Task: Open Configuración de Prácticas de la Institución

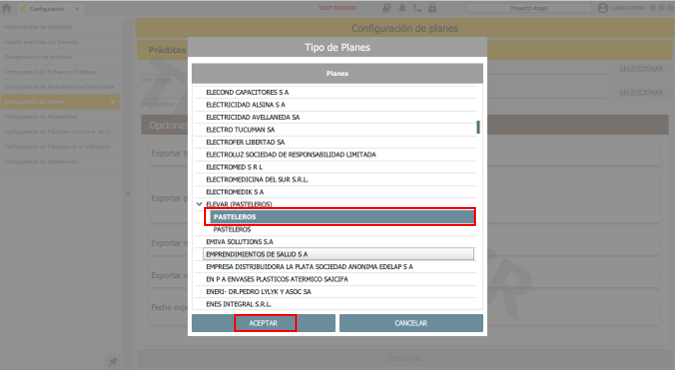Action: tap(59, 147)
